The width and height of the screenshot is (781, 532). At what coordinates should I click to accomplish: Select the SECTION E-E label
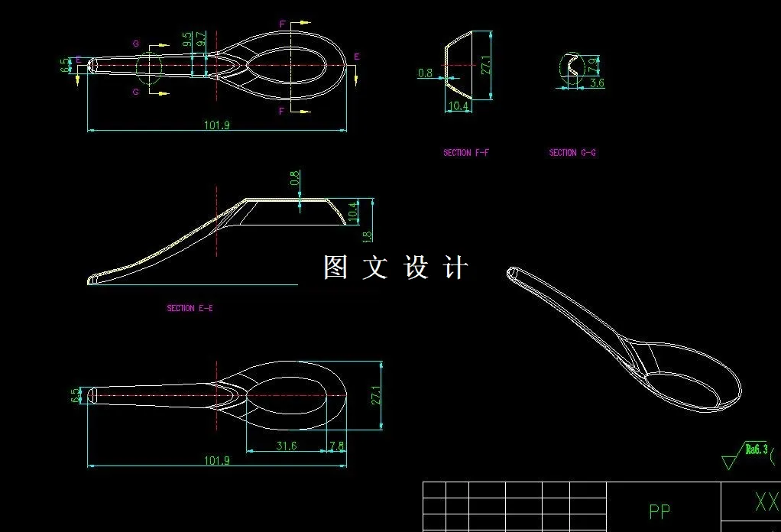coord(190,308)
